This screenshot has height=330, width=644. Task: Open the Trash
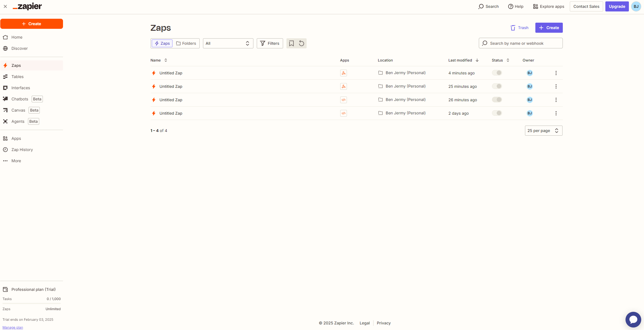click(x=519, y=28)
